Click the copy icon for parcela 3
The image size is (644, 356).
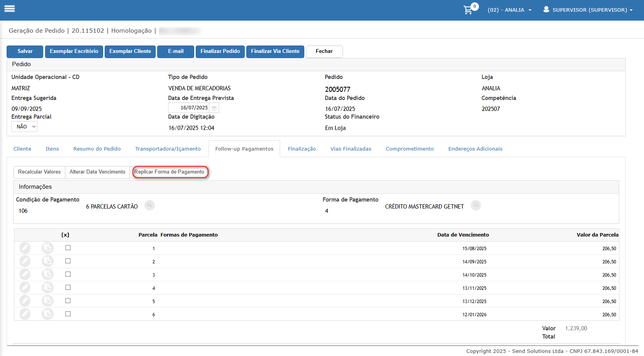click(x=47, y=274)
